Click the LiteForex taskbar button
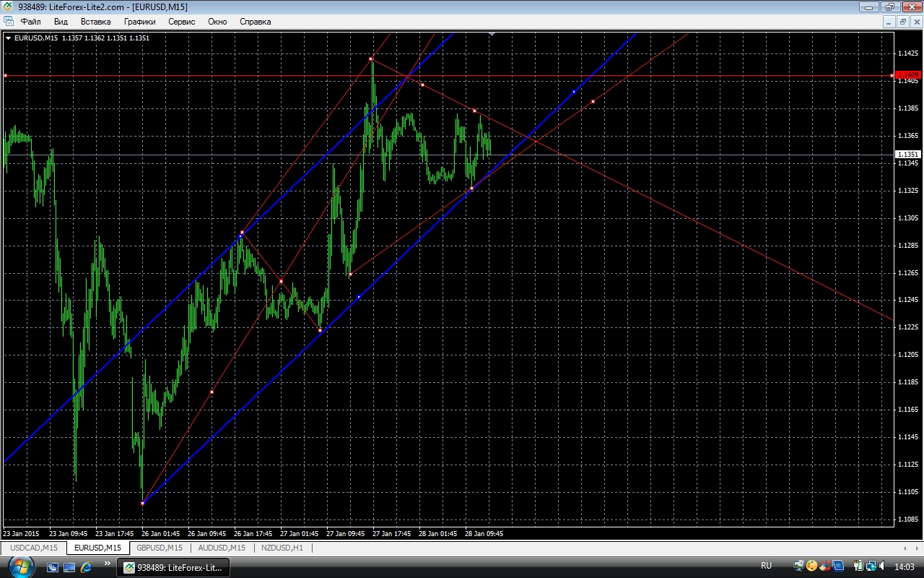Image resolution: width=924 pixels, height=578 pixels. (x=173, y=568)
